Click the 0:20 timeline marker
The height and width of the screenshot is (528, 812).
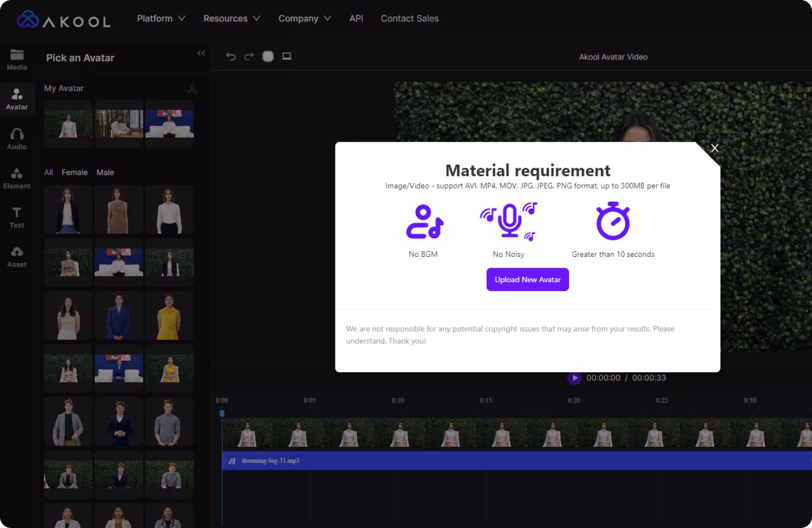pos(574,401)
